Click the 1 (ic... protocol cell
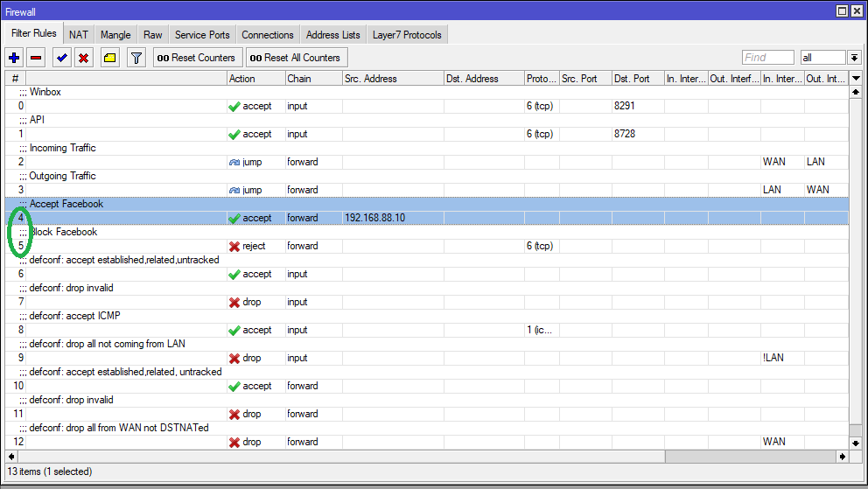Viewport: 868px width, 489px height. coord(542,331)
